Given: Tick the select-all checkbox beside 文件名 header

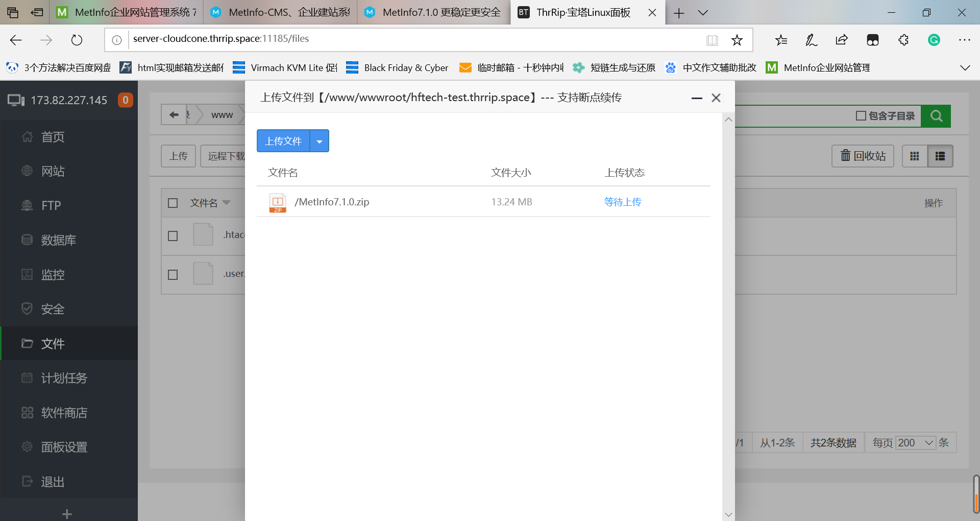Looking at the screenshot, I should coord(173,203).
